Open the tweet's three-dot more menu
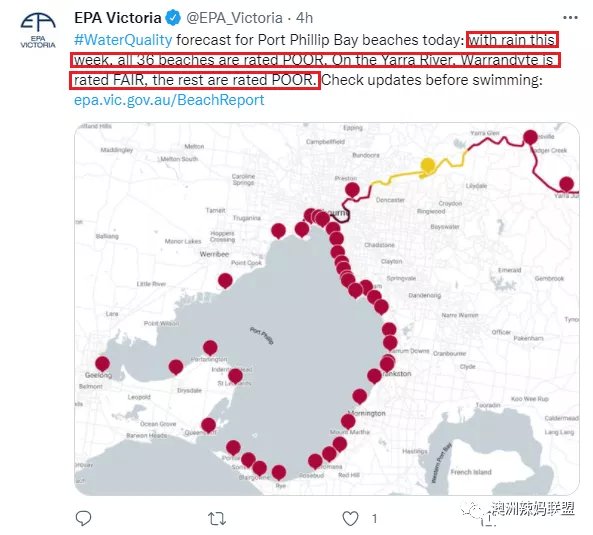The height and width of the screenshot is (535, 593). pyautogui.click(x=570, y=18)
